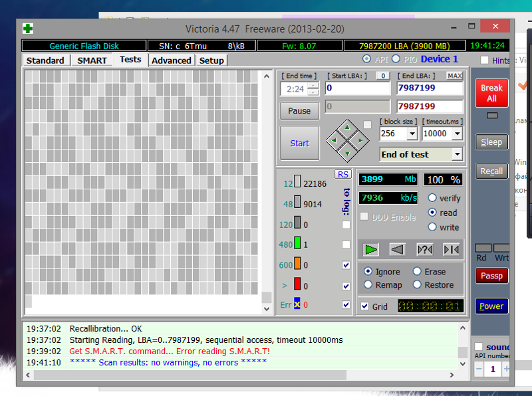Open the block size dropdown
Screen dimensions: 532x396
coord(412,134)
